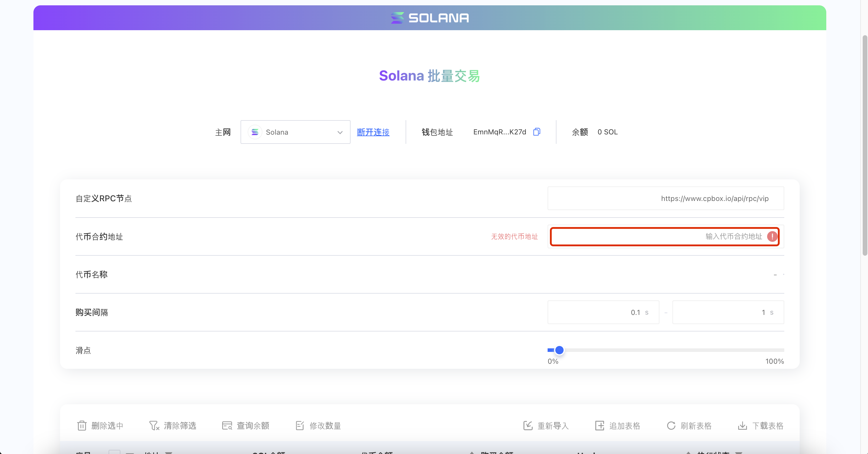
Task: Refresh the table using 刷新表格
Action: point(689,426)
